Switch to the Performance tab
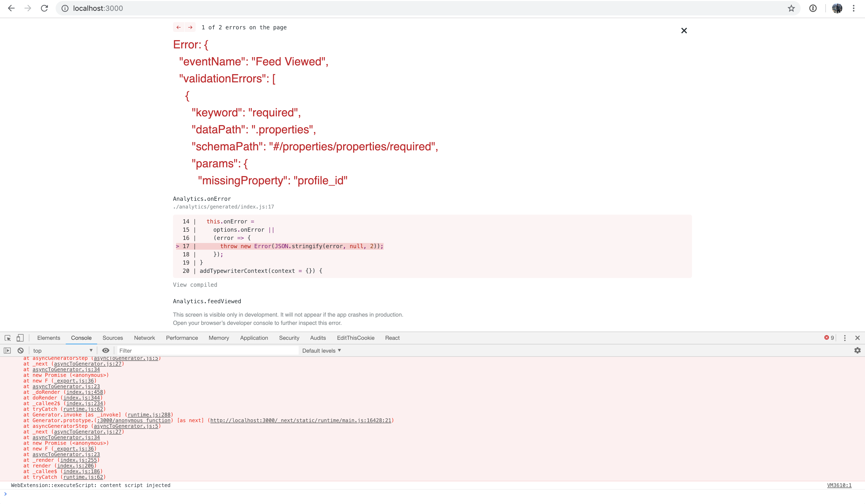This screenshot has width=865, height=504. coord(182,338)
